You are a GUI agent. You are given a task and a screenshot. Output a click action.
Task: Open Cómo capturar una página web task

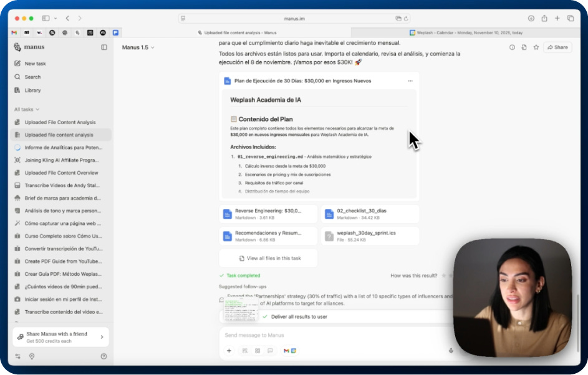60,223
